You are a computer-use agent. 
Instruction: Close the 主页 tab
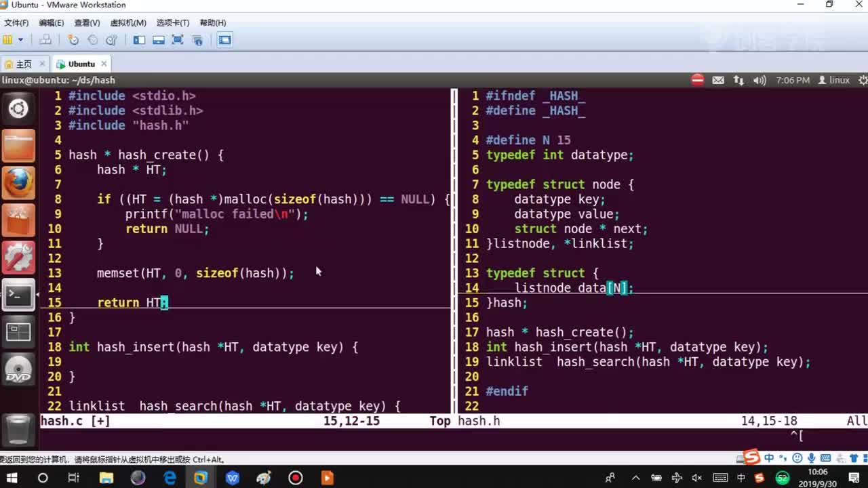(x=42, y=64)
